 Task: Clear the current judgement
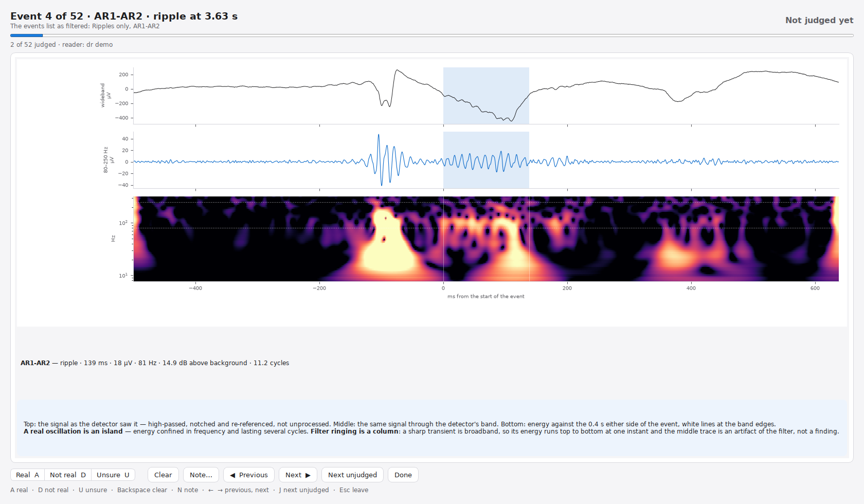[163, 475]
